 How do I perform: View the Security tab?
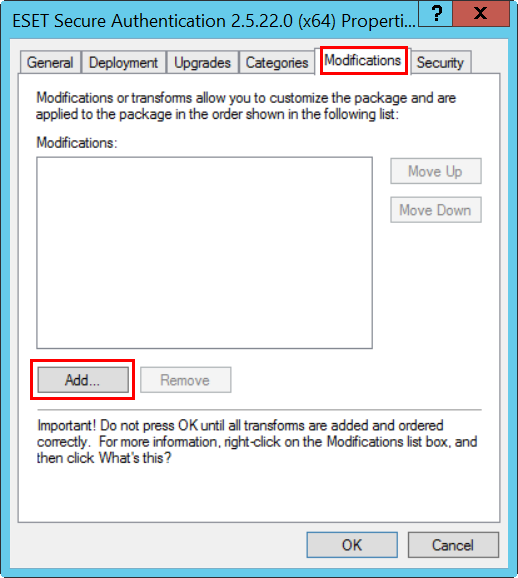click(441, 63)
